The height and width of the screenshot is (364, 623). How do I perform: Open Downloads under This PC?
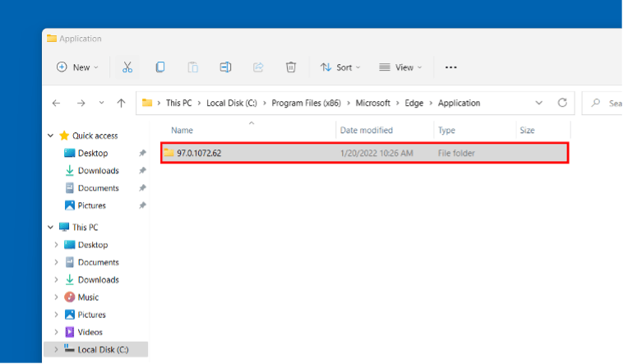(x=98, y=279)
